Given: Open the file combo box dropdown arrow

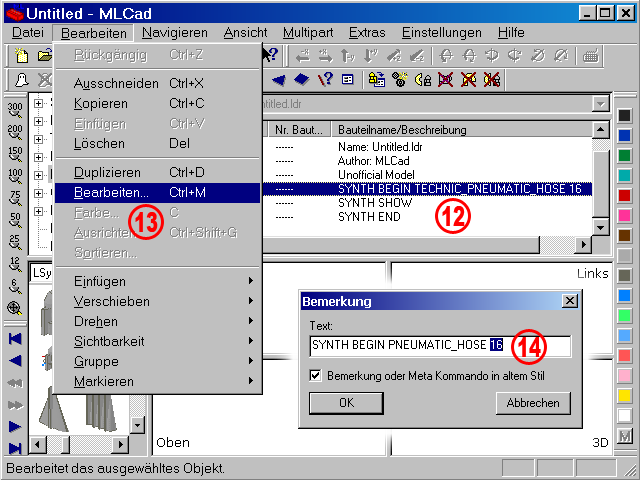Looking at the screenshot, I should [600, 104].
